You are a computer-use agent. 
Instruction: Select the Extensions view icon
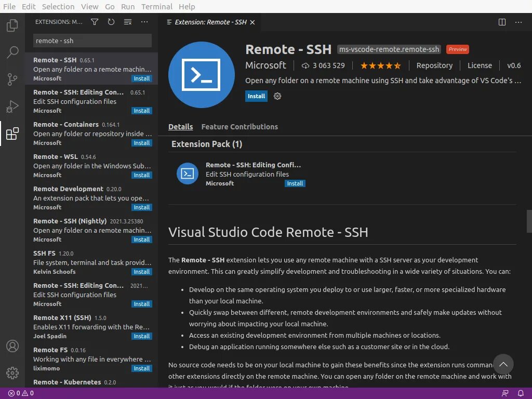(12, 134)
